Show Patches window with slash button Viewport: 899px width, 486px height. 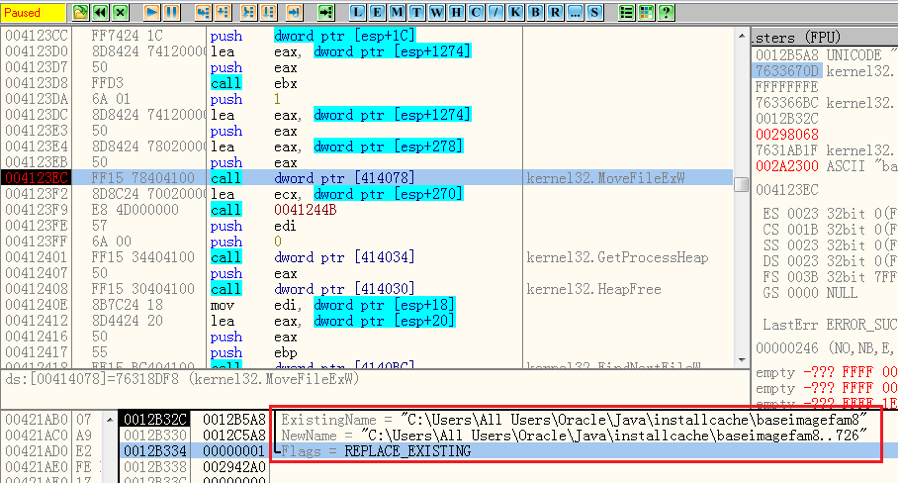(496, 12)
